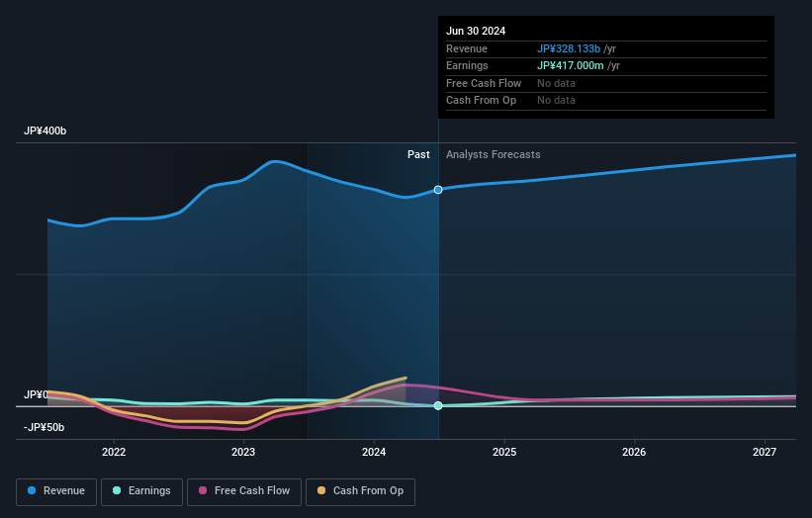The image size is (812, 518).
Task: Click the 2022 x-axis label
Action: (x=114, y=453)
